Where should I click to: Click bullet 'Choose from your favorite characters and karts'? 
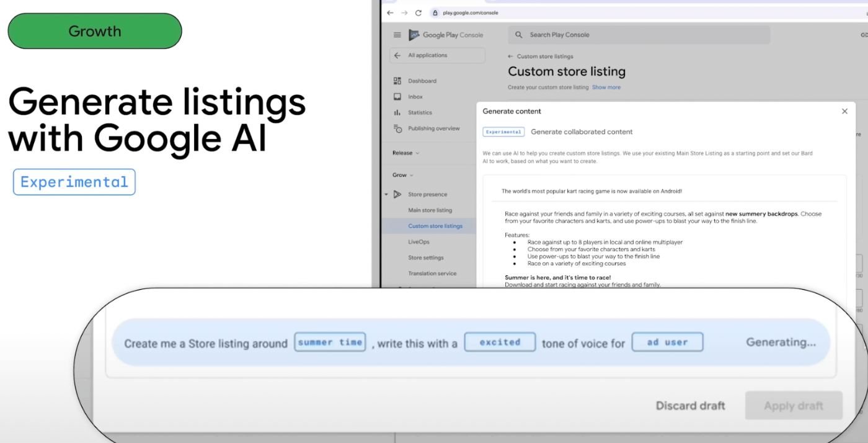pyautogui.click(x=591, y=249)
